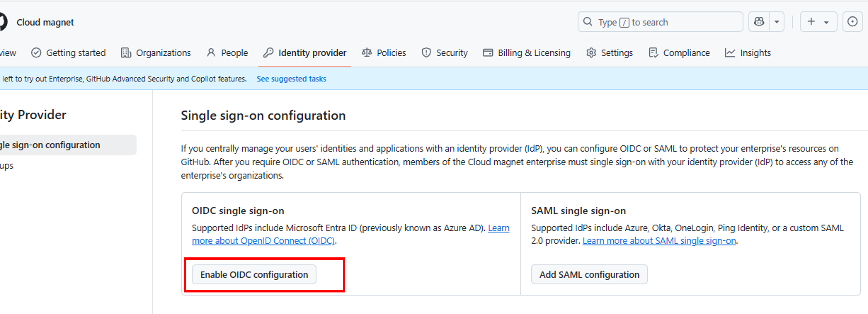This screenshot has height=314, width=868.
Task: Select the Identity provider tab
Action: pyautogui.click(x=305, y=53)
